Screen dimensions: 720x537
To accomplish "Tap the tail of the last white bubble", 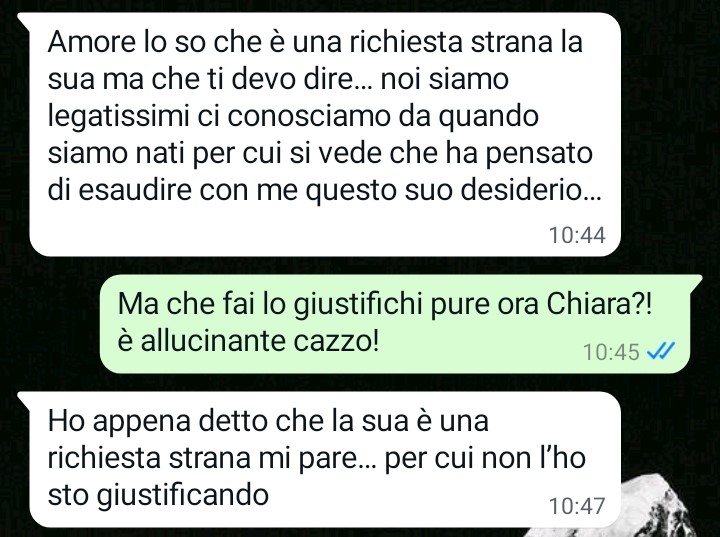I will [24, 398].
